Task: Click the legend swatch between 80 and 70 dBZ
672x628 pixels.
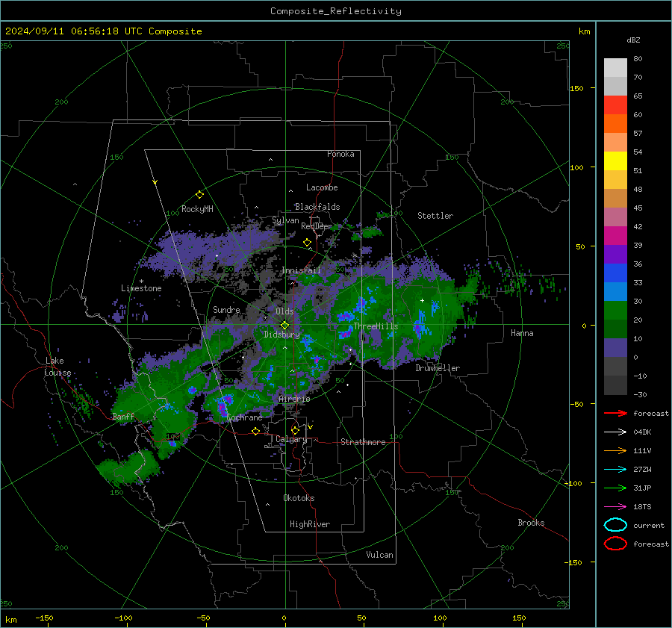Action: pyautogui.click(x=615, y=68)
